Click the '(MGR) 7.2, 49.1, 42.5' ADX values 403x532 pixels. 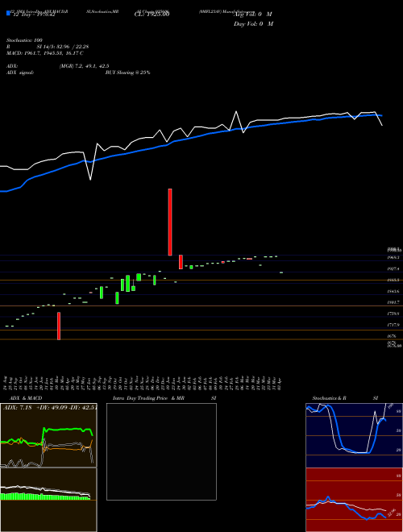pyautogui.click(x=84, y=66)
